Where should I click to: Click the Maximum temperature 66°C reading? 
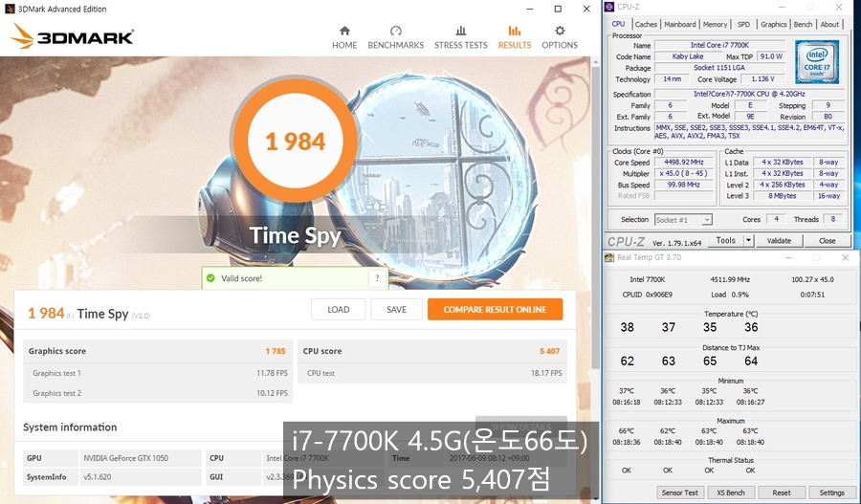pos(627,431)
